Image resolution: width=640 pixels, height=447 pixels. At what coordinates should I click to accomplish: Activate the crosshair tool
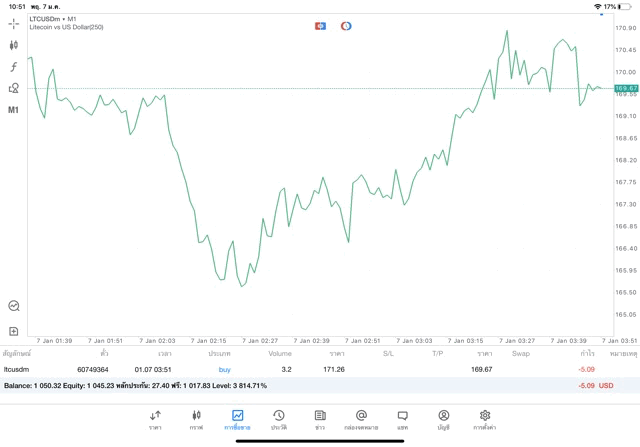click(x=14, y=22)
